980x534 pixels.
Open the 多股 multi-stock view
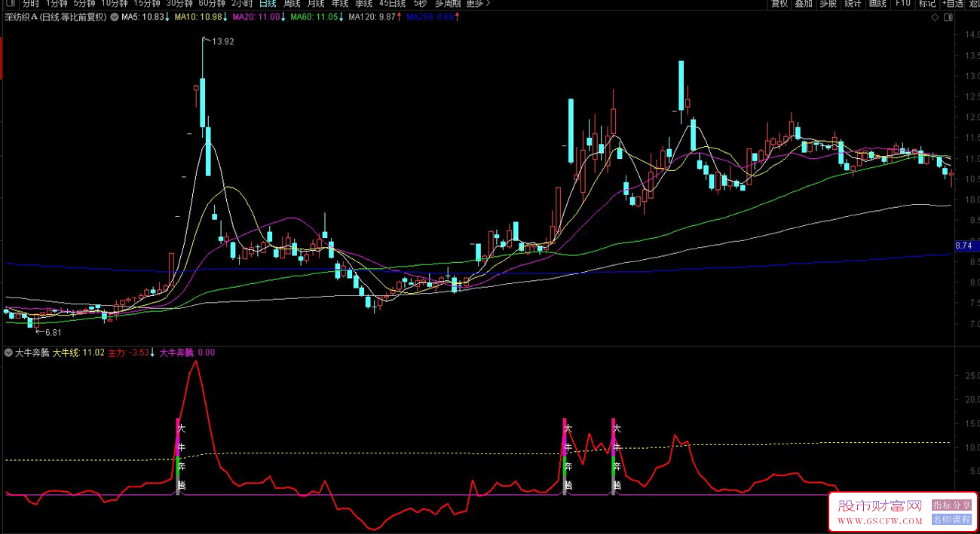click(x=828, y=4)
